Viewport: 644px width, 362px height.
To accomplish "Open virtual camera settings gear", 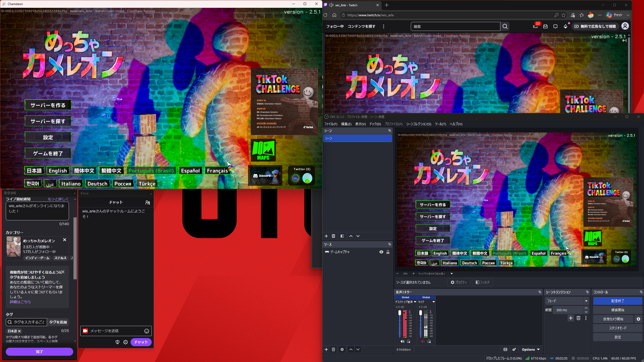I will (x=638, y=319).
